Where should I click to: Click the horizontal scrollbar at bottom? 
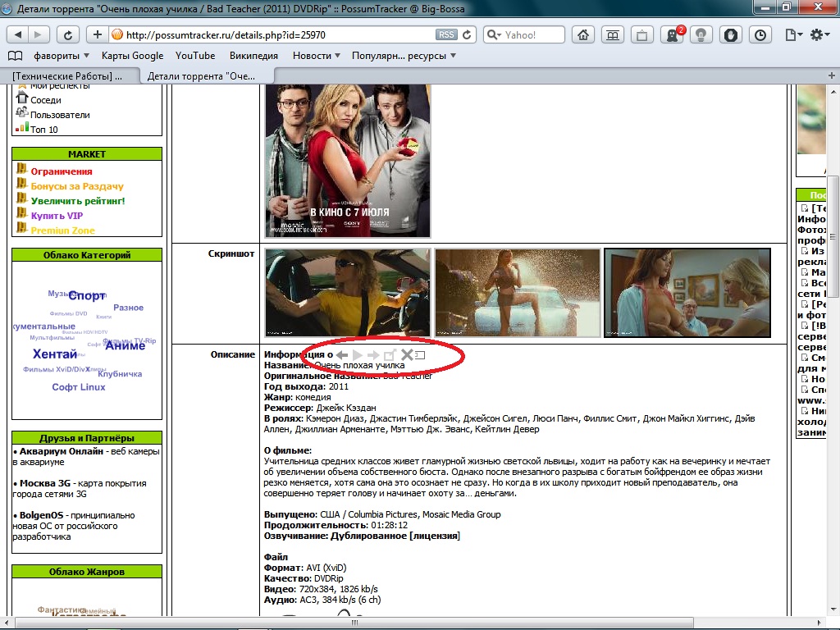coord(354,623)
